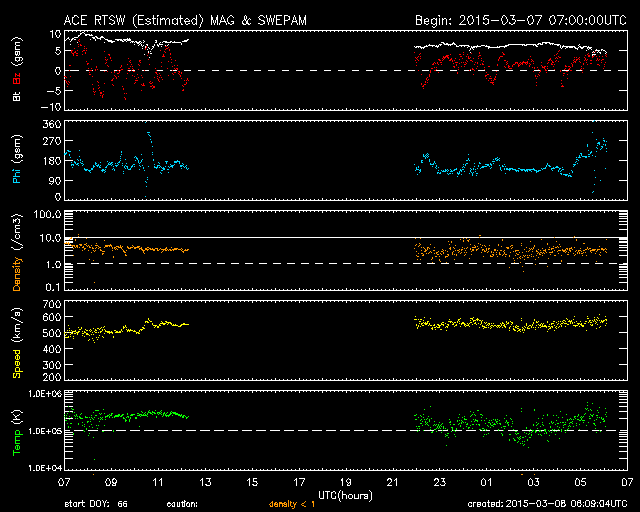Click the "100.0" tick on the Density axis
Viewport: 640px width, 512px height.
[48, 214]
